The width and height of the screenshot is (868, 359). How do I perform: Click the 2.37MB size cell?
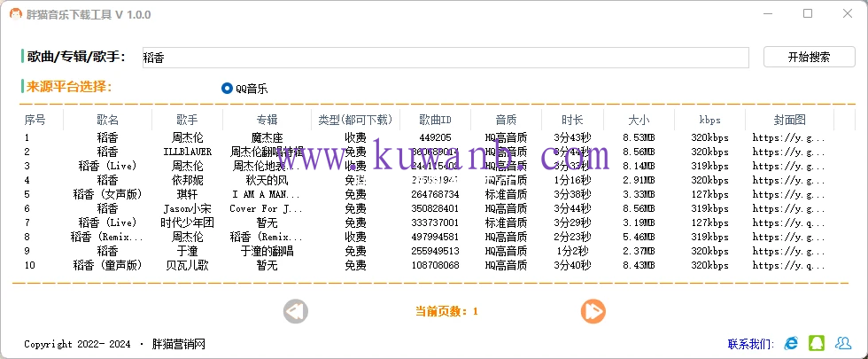pyautogui.click(x=639, y=252)
